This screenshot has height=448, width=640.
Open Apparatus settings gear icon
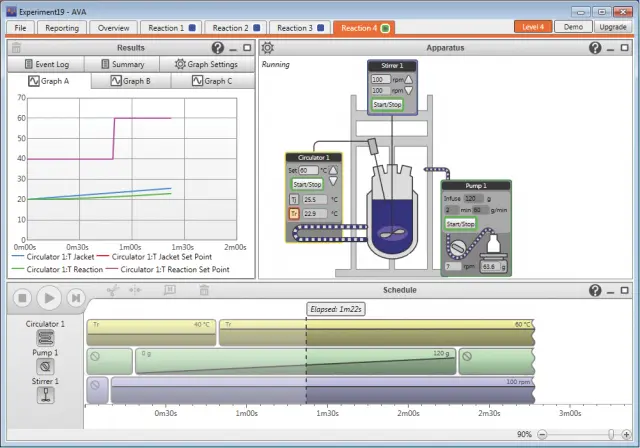click(267, 48)
